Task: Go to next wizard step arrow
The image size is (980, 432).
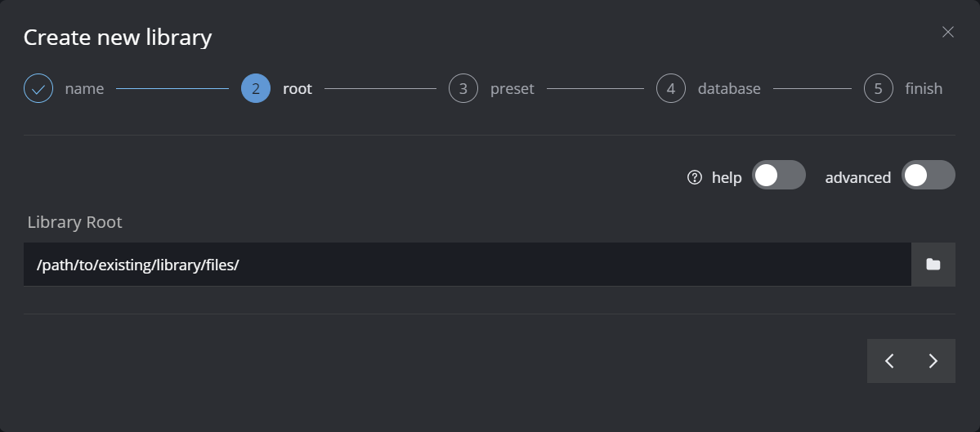Action: point(933,361)
